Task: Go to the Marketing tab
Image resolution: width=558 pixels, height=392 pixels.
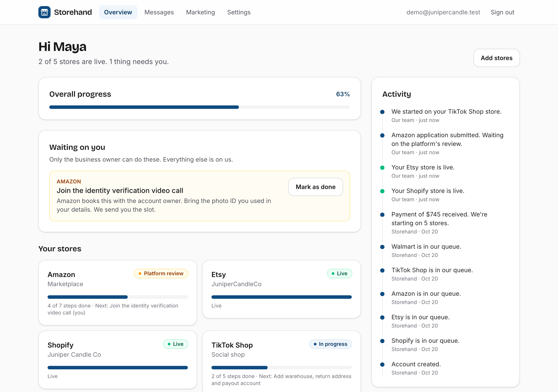Action: point(200,12)
